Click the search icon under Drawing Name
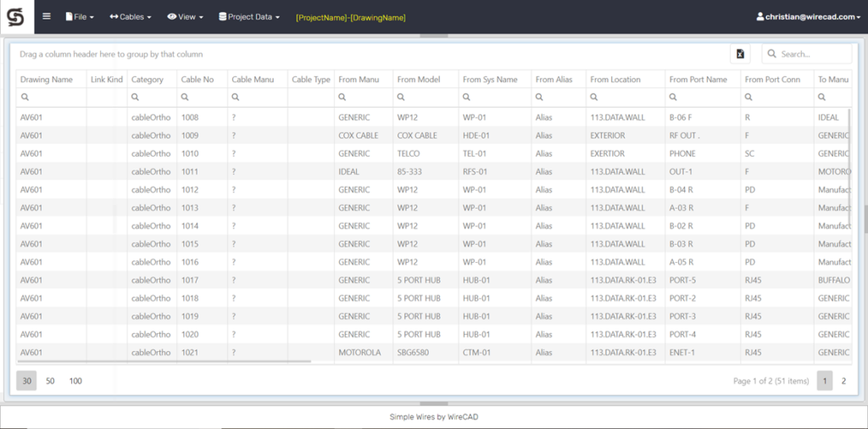Image resolution: width=868 pixels, height=429 pixels. point(25,98)
